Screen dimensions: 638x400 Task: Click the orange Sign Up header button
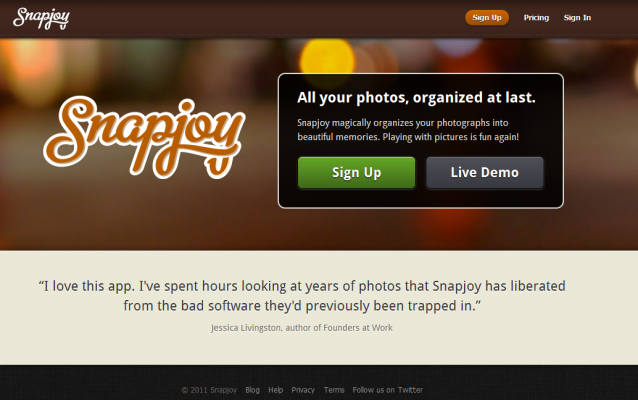tap(487, 17)
